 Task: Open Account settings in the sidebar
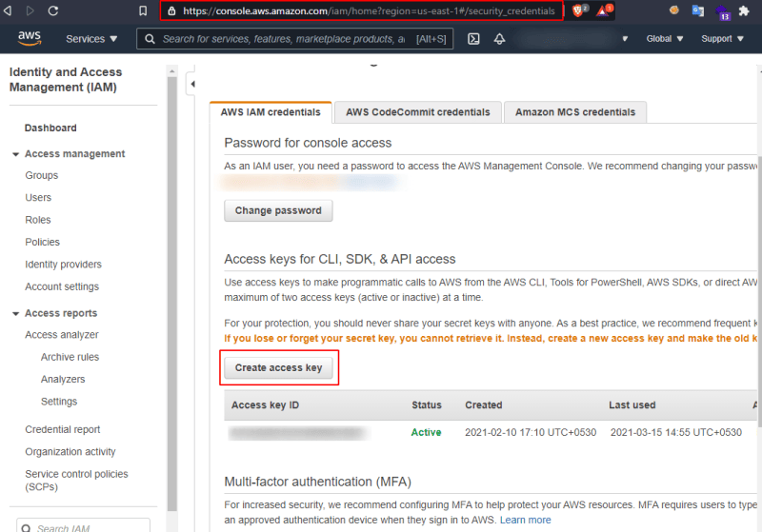[x=62, y=286]
